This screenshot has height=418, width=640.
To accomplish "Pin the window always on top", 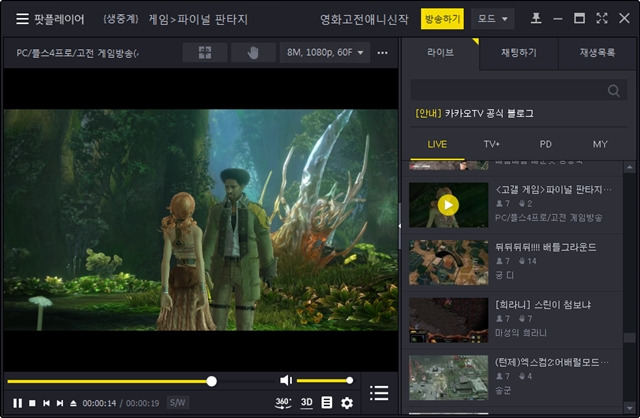I will 536,18.
